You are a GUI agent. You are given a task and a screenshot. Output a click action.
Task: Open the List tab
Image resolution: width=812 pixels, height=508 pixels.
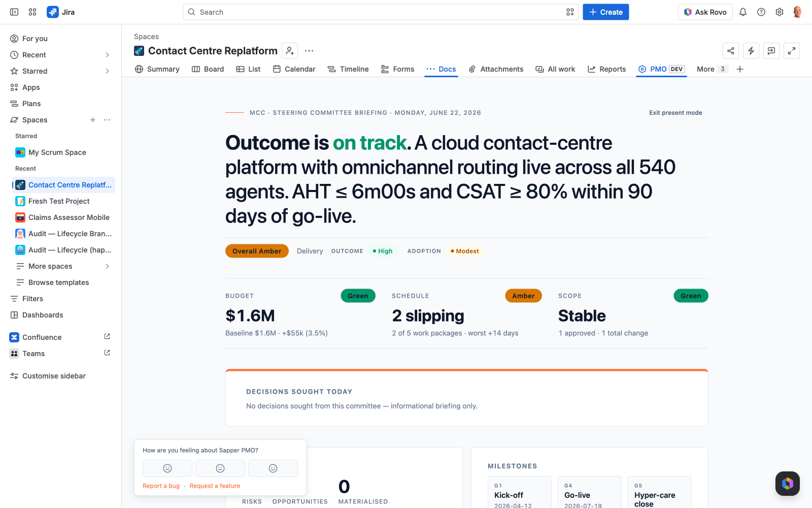coord(249,69)
